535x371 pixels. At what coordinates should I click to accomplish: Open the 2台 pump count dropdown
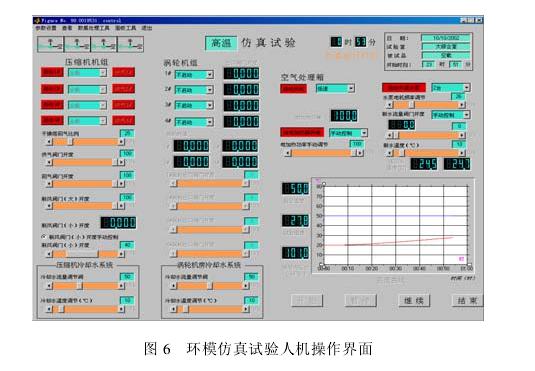[x=451, y=87]
